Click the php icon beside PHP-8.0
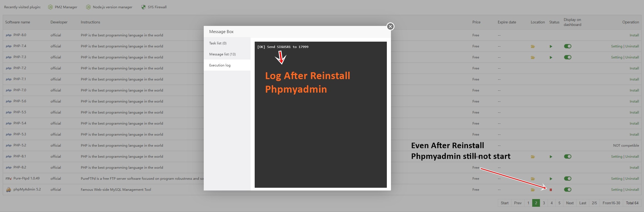Viewport: 644px width, 212px height. pyautogui.click(x=9, y=35)
